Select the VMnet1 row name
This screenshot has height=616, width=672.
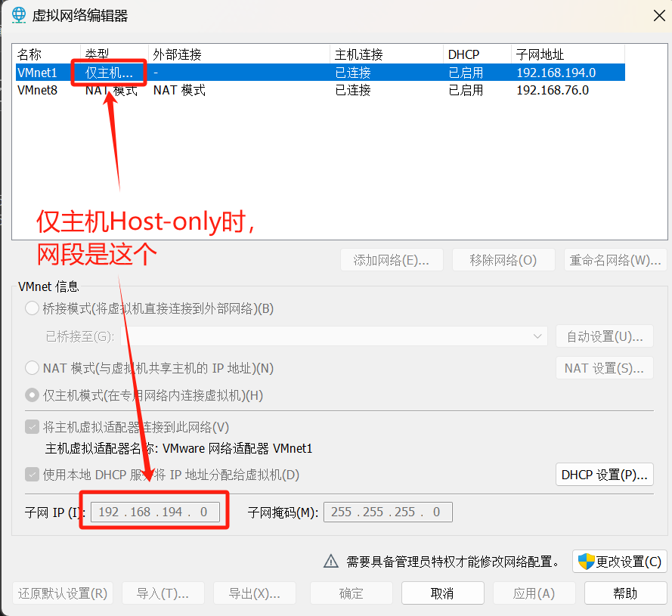[37, 73]
